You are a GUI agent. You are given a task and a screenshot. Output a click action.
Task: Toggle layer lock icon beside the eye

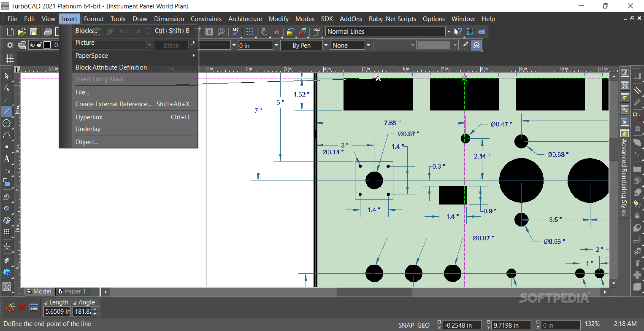[39, 45]
